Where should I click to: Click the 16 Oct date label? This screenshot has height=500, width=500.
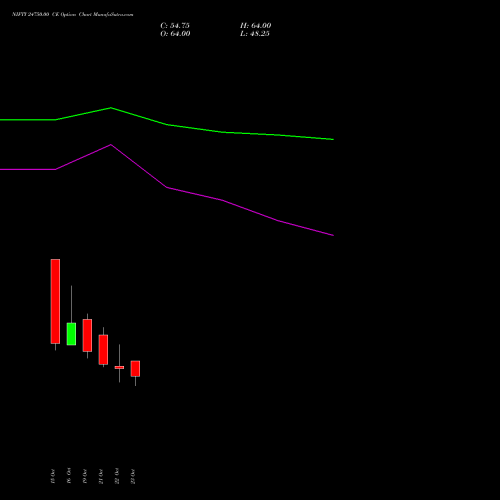(69, 476)
